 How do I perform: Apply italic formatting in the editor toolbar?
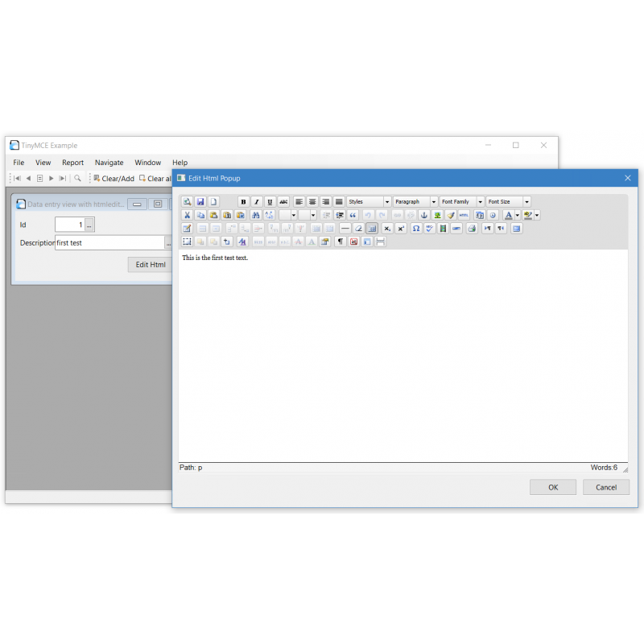(x=256, y=201)
